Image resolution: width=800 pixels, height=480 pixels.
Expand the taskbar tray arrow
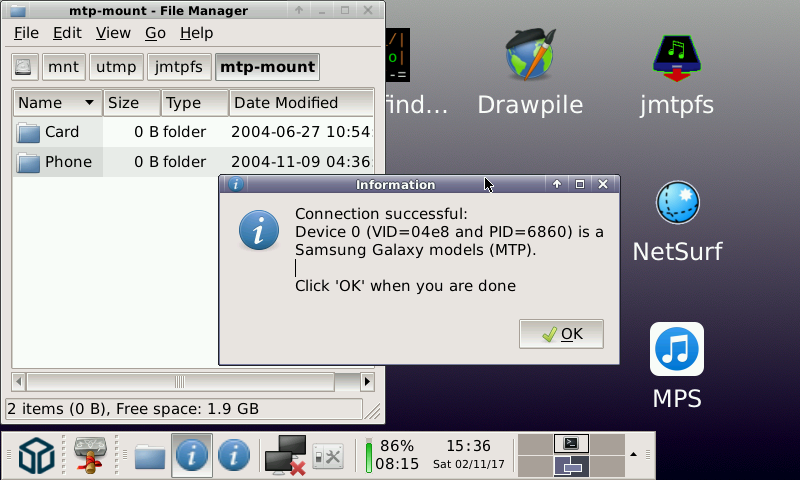click(633, 455)
